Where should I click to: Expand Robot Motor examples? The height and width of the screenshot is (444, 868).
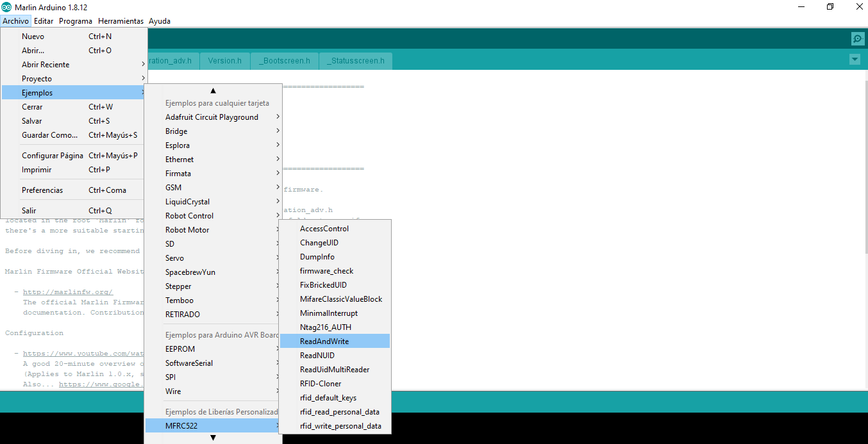click(213, 230)
